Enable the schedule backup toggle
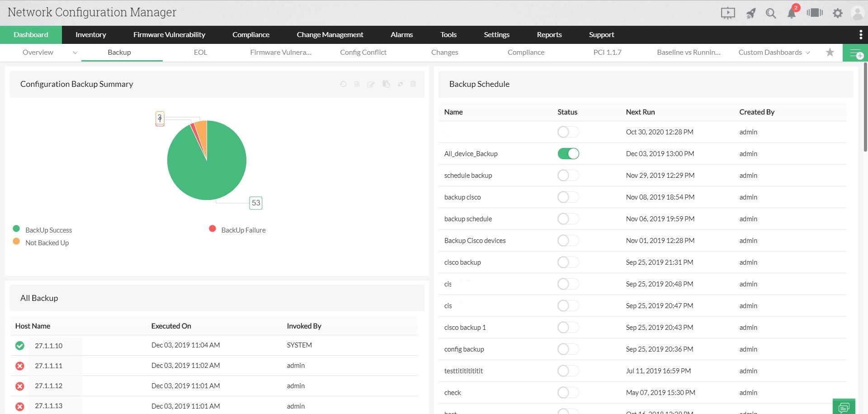 point(568,176)
